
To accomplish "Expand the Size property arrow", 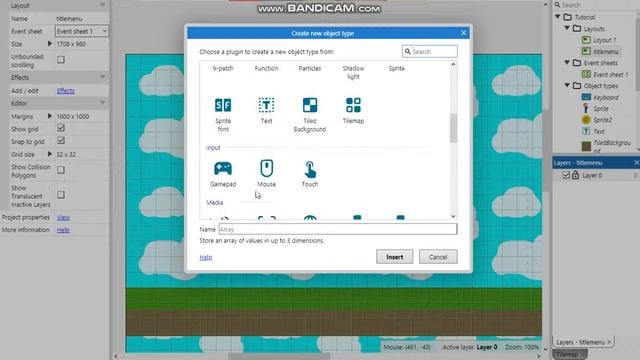I will pos(50,43).
